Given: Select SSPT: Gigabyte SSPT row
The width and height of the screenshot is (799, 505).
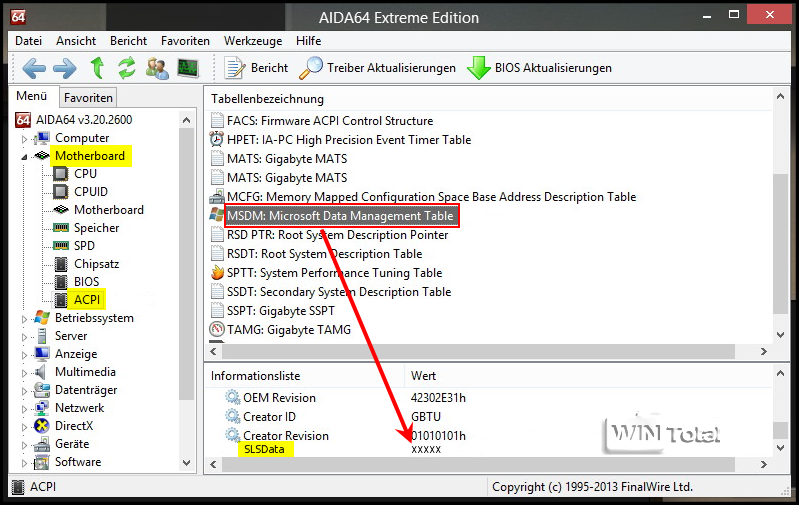Looking at the screenshot, I should (280, 311).
